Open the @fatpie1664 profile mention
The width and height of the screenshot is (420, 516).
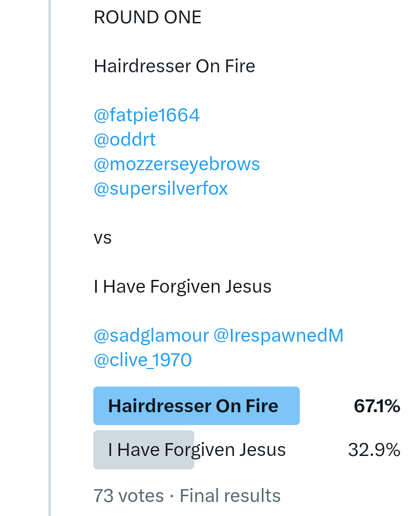pyautogui.click(x=146, y=115)
